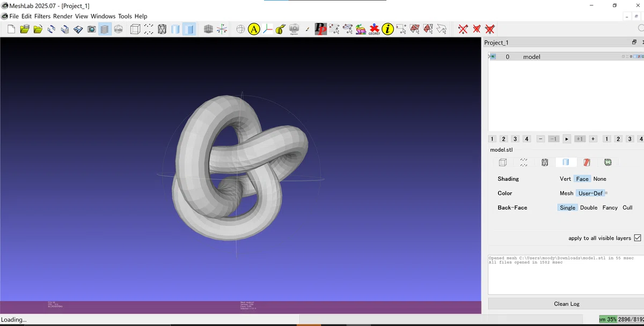Enable bounding box rendering from main toolbar
Screen dimensions: 644x326
pyautogui.click(x=135, y=29)
